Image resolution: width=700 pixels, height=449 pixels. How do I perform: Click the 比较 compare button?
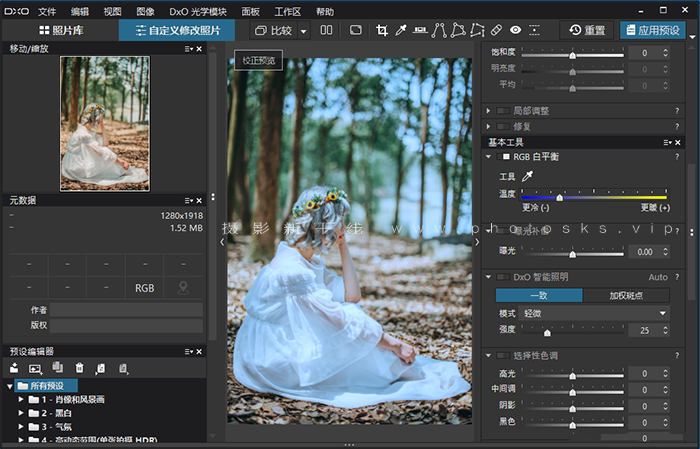tap(273, 31)
